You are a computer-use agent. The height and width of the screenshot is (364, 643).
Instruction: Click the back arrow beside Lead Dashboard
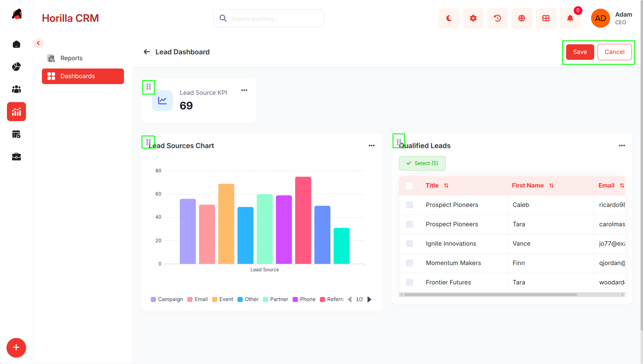click(x=147, y=52)
